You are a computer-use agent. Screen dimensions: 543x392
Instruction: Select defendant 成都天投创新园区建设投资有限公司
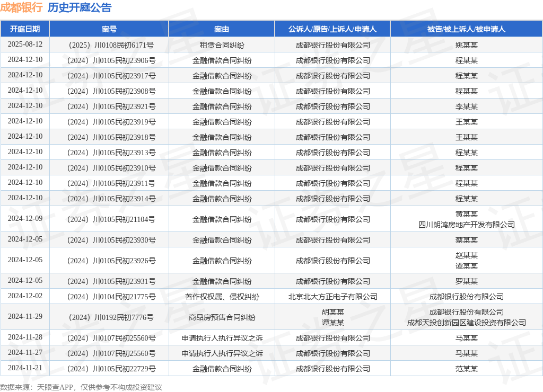[x=467, y=323]
